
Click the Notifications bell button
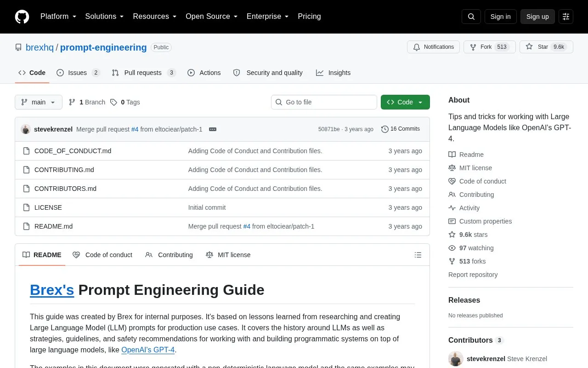pyautogui.click(x=433, y=47)
